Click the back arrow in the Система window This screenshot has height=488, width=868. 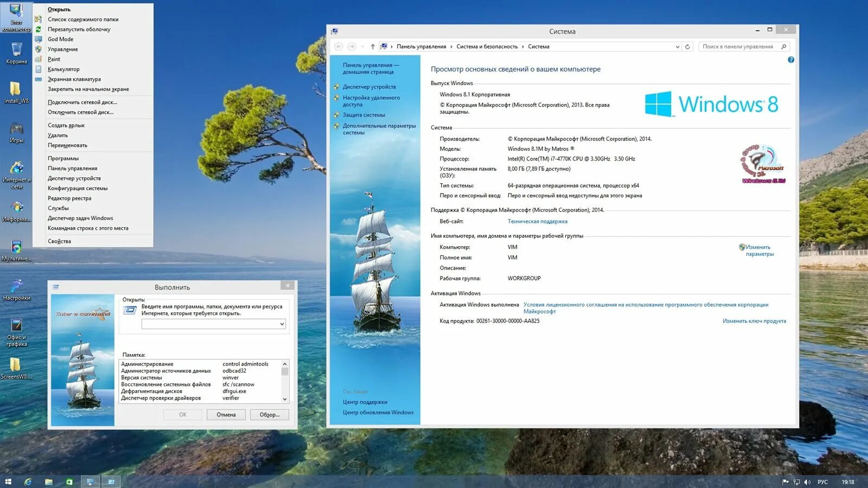(x=339, y=47)
